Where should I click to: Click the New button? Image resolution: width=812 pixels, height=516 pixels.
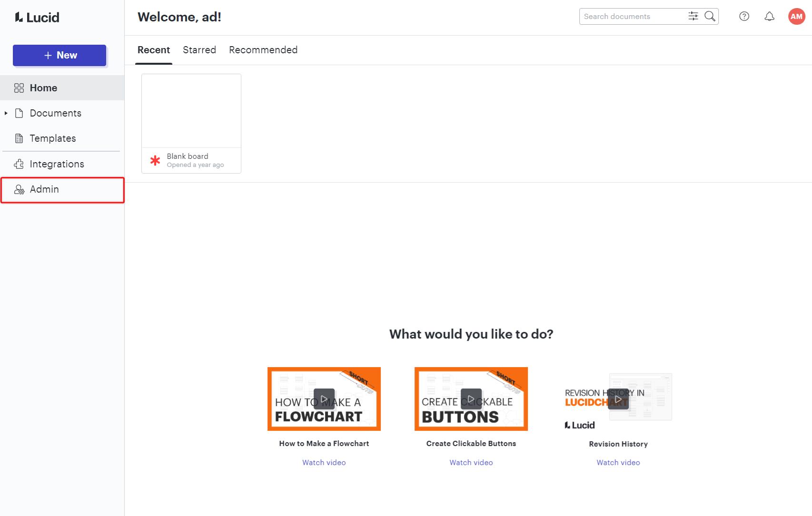click(x=59, y=55)
